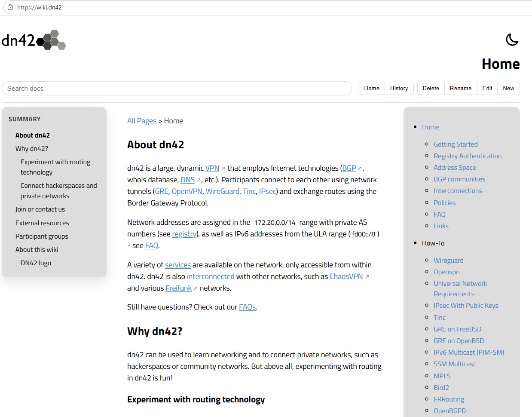This screenshot has height=417, width=532.
Task: Open the FAQ link after 'see'
Action: click(x=152, y=245)
